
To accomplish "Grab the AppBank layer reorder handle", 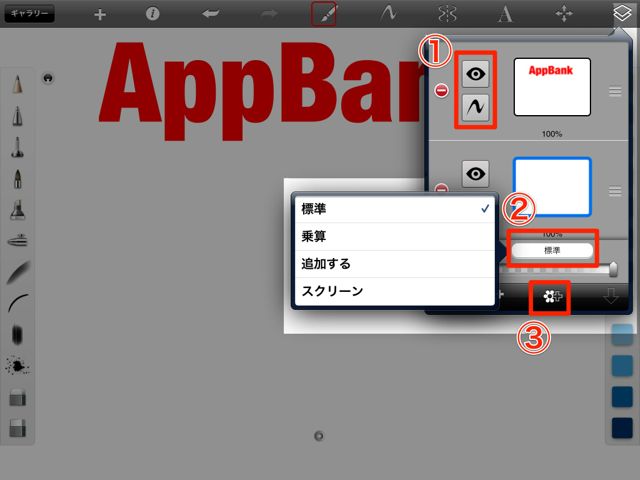I will pos(615,91).
